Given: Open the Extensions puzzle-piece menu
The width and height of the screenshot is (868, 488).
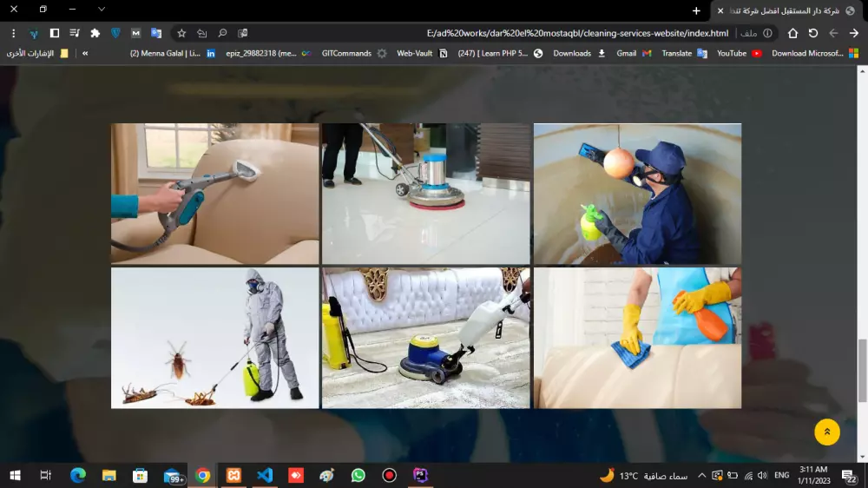Looking at the screenshot, I should tap(95, 33).
